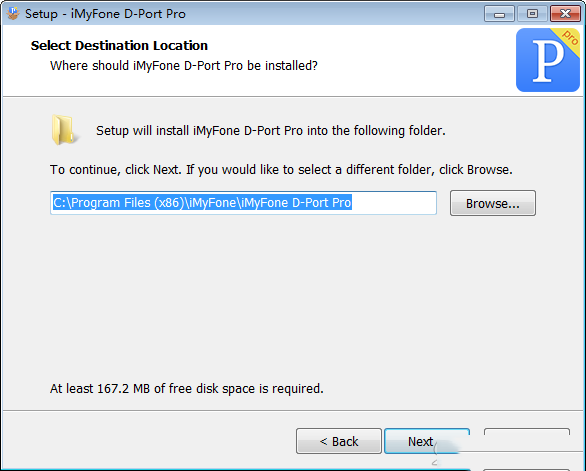This screenshot has width=586, height=471.
Task: Click the "To continue, click Next" instruction text
Action: coord(281,170)
